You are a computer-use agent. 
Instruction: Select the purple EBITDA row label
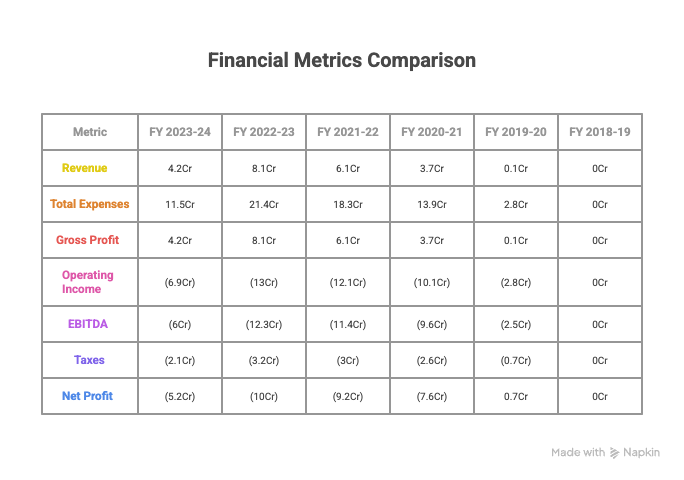[x=89, y=324]
